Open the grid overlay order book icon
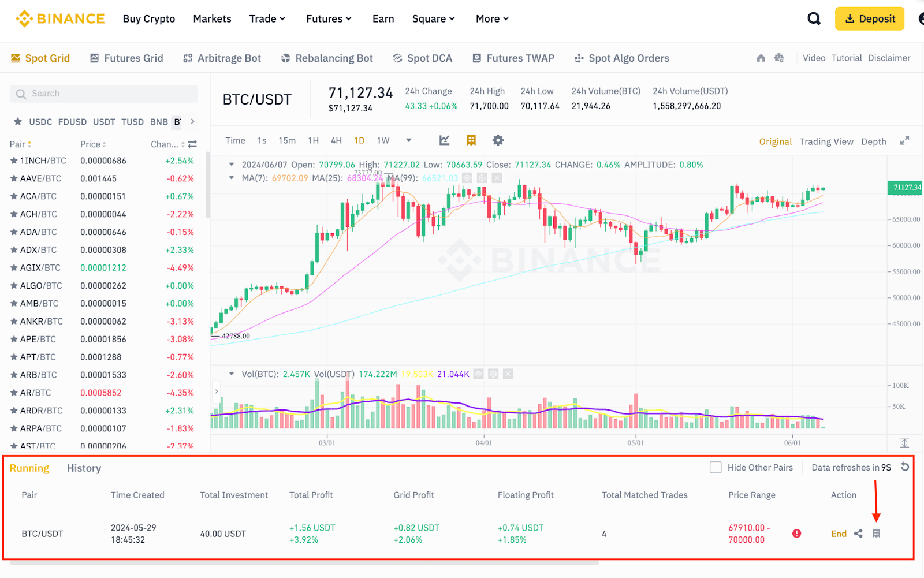The width and height of the screenshot is (924, 578). click(x=471, y=140)
